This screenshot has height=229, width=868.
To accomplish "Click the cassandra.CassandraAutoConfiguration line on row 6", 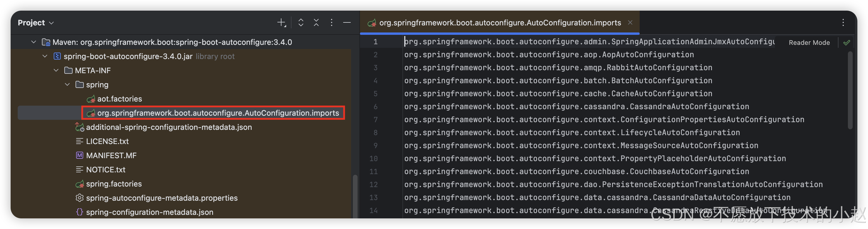I will pos(577,107).
